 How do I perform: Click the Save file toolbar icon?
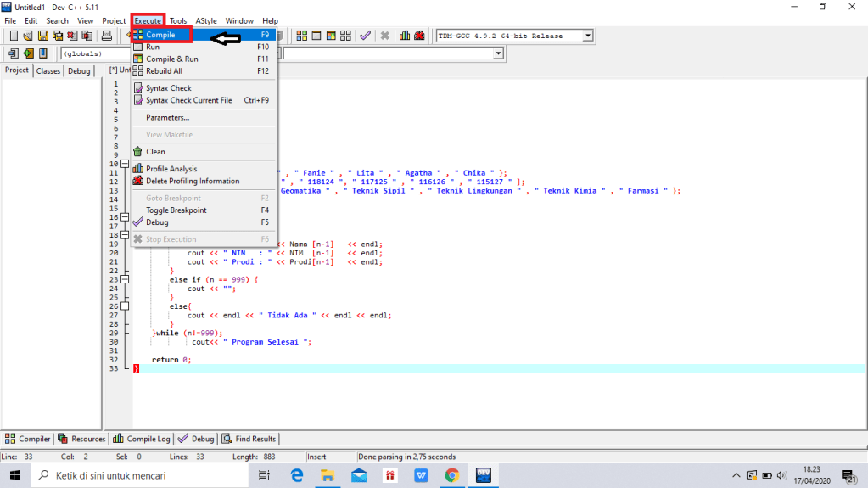pos(43,36)
